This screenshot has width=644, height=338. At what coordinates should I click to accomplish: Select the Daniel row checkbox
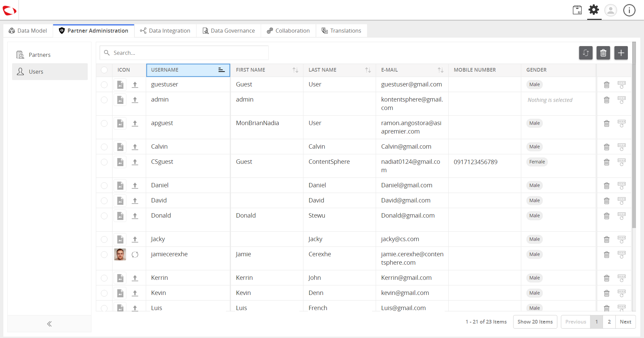coord(104,186)
